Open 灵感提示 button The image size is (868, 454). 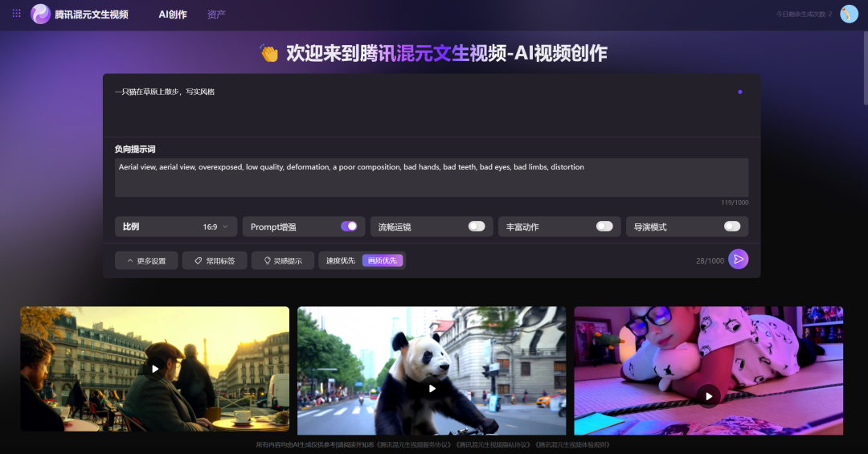283,261
